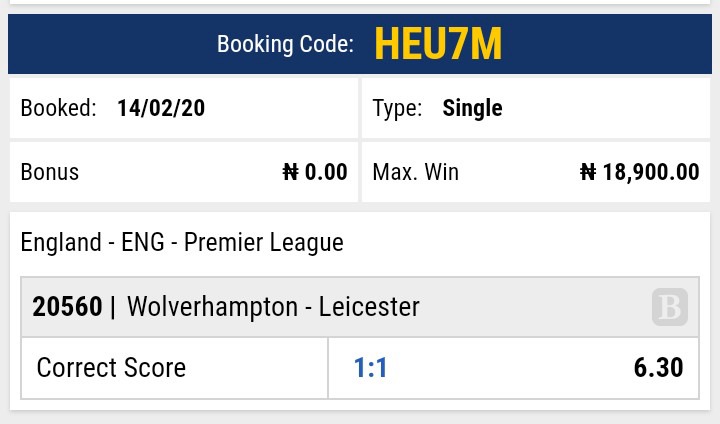The width and height of the screenshot is (720, 424).
Task: Click the grey B banker icon
Action: (669, 307)
